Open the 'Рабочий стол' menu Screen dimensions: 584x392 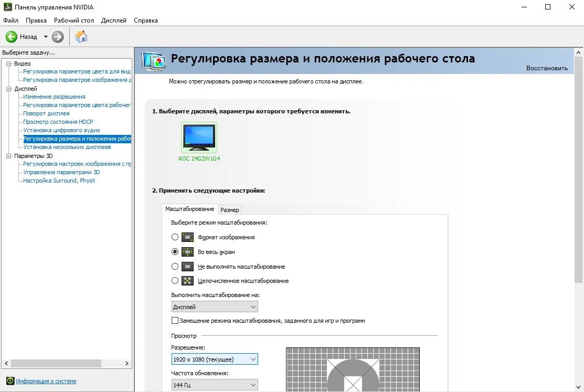click(74, 20)
